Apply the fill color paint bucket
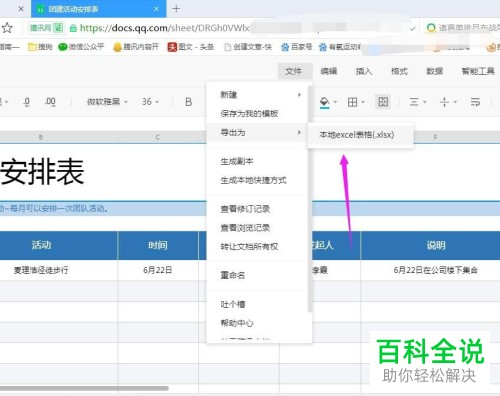This screenshot has height=396, width=500. coord(324,102)
